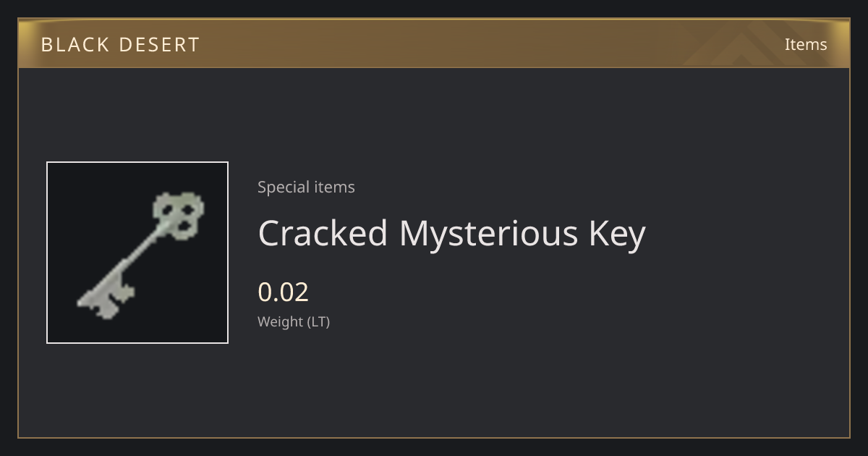868x456 pixels.
Task: Click the ornate head of the key image
Action: point(178,215)
